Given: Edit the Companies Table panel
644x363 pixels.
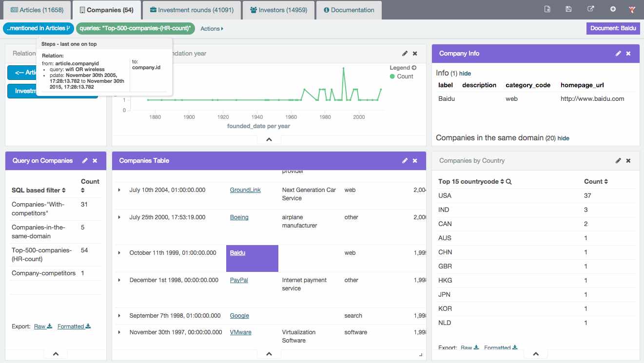Looking at the screenshot, I should pos(405,161).
